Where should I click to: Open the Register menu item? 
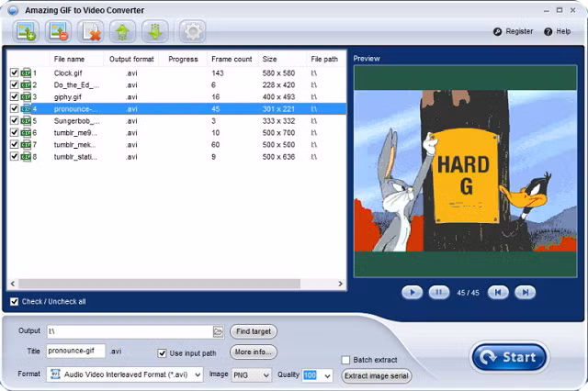(514, 31)
